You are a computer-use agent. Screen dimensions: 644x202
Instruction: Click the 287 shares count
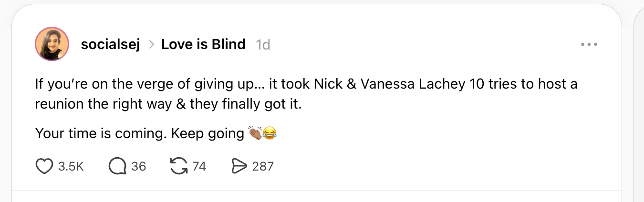pos(262,166)
